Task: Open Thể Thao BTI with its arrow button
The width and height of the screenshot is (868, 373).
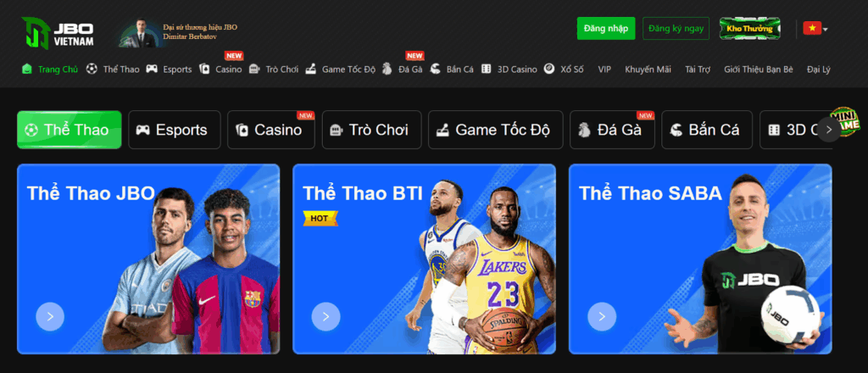Action: pyautogui.click(x=325, y=316)
